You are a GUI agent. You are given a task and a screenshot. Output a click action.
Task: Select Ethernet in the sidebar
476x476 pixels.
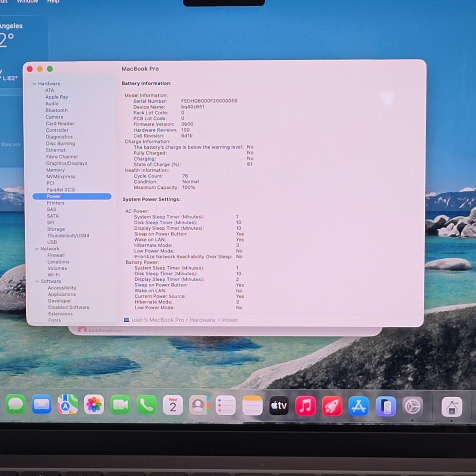point(56,150)
